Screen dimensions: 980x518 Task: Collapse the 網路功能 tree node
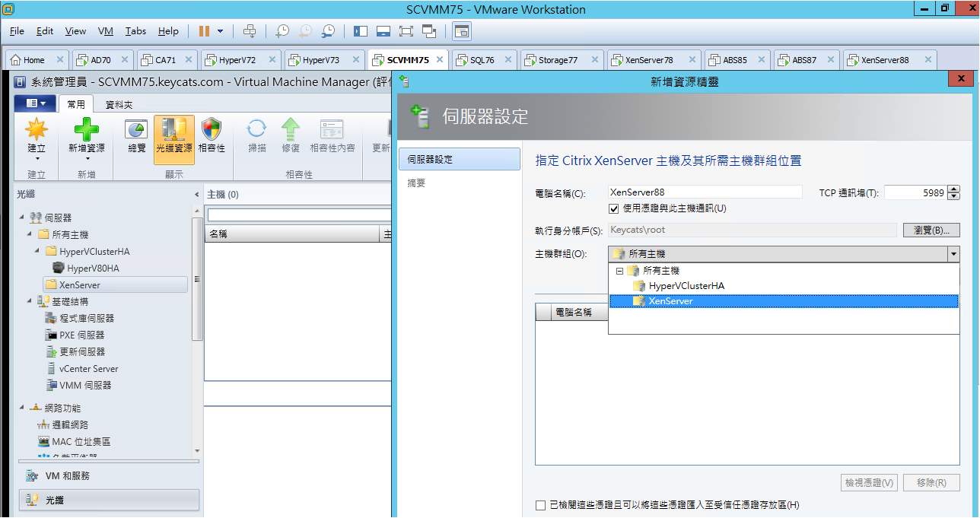click(x=21, y=408)
